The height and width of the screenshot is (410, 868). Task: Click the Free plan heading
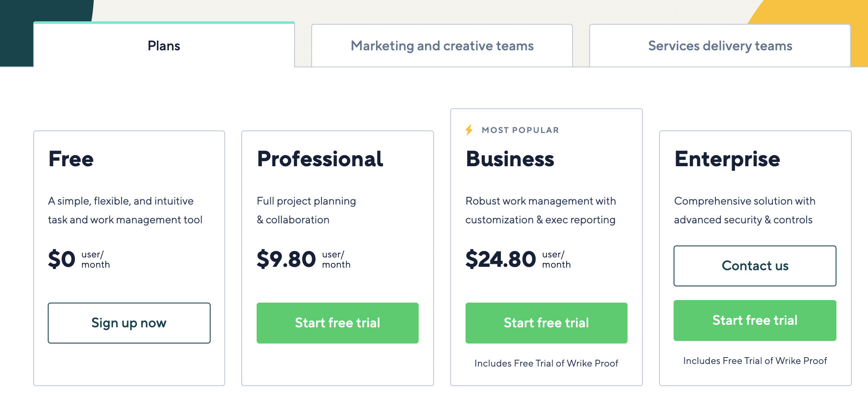[71, 159]
